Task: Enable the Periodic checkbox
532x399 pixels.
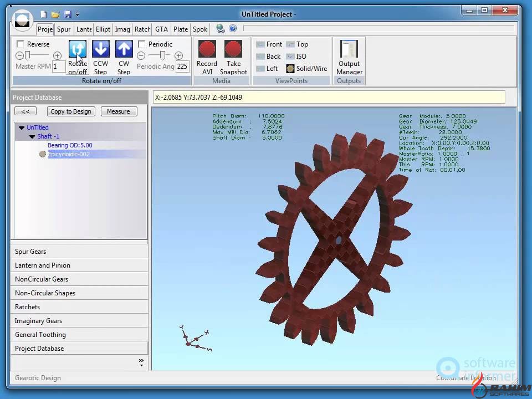Action: click(x=142, y=44)
